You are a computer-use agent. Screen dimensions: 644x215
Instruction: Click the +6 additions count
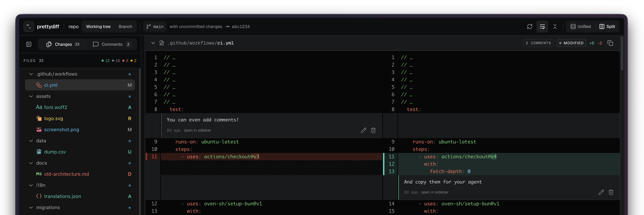[x=591, y=43]
